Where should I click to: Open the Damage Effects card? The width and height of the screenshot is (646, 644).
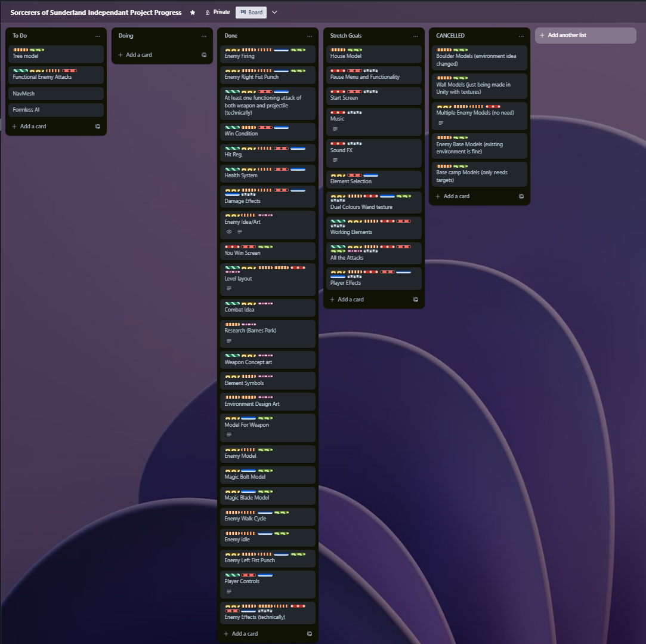pyautogui.click(x=268, y=197)
